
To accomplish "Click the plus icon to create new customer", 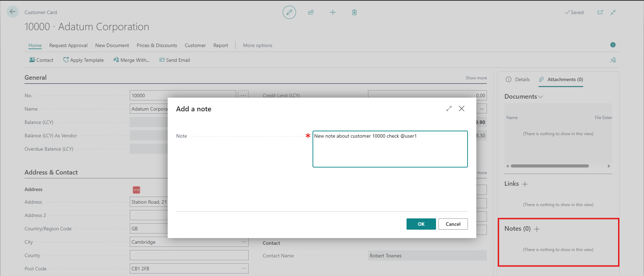I will tap(333, 12).
